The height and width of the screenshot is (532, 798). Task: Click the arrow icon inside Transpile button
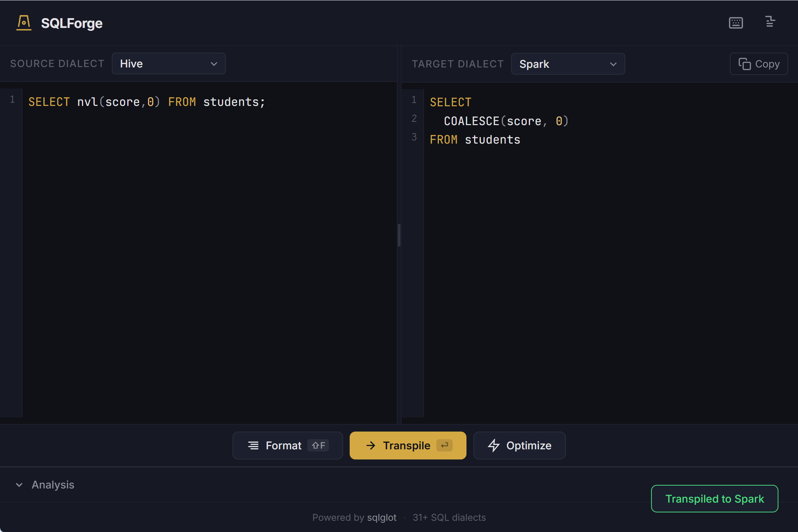pyautogui.click(x=371, y=445)
